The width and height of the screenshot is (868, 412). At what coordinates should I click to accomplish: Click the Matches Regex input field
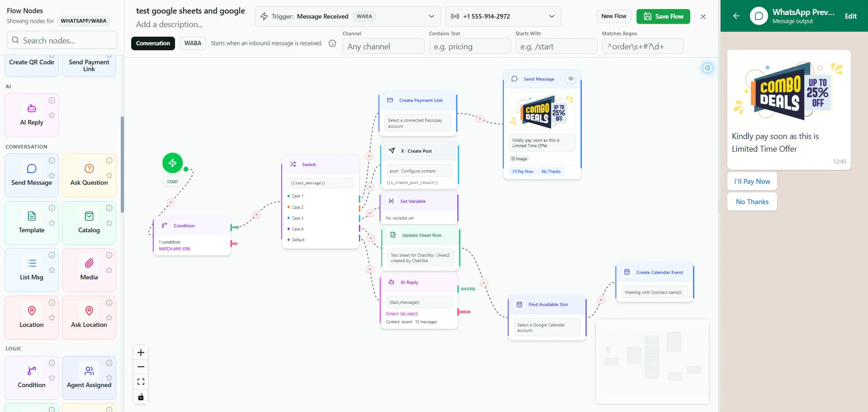click(x=642, y=46)
